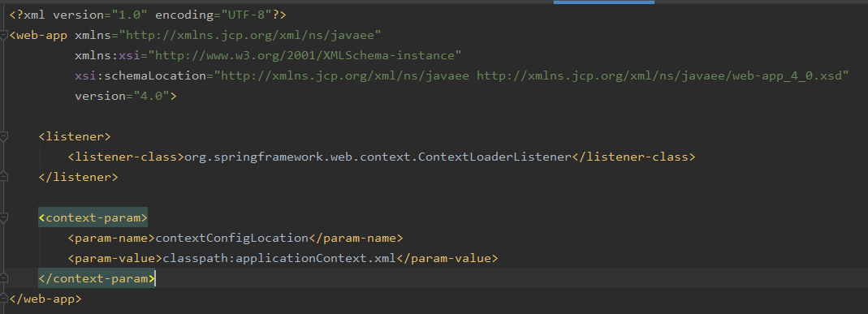The image size is (868, 314).
Task: Click the web-app version="4.0" attribute
Action: 122,96
